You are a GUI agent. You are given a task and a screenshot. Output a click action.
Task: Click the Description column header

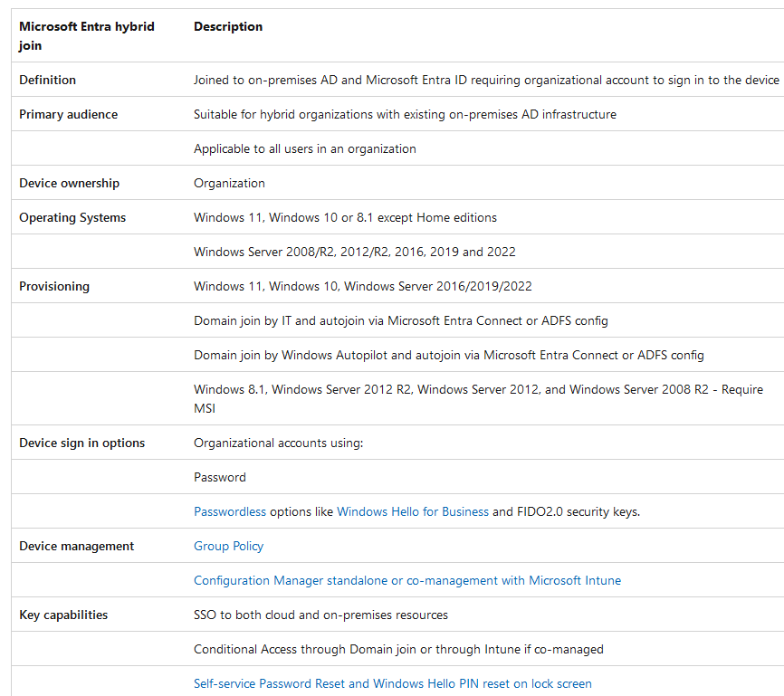[228, 26]
